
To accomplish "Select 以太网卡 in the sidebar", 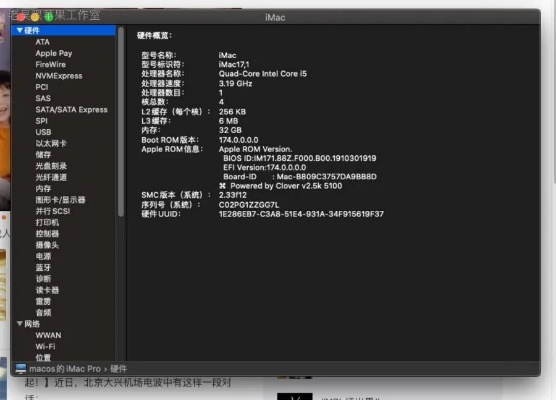I will tap(51, 144).
